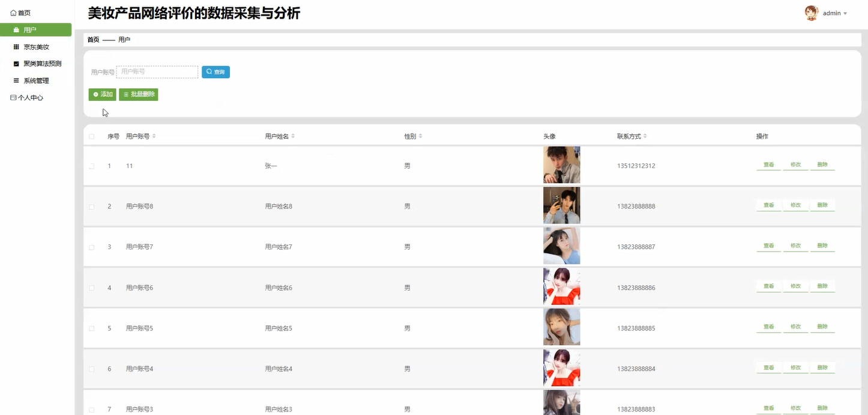Click the name cell 用户姓名6

279,288
